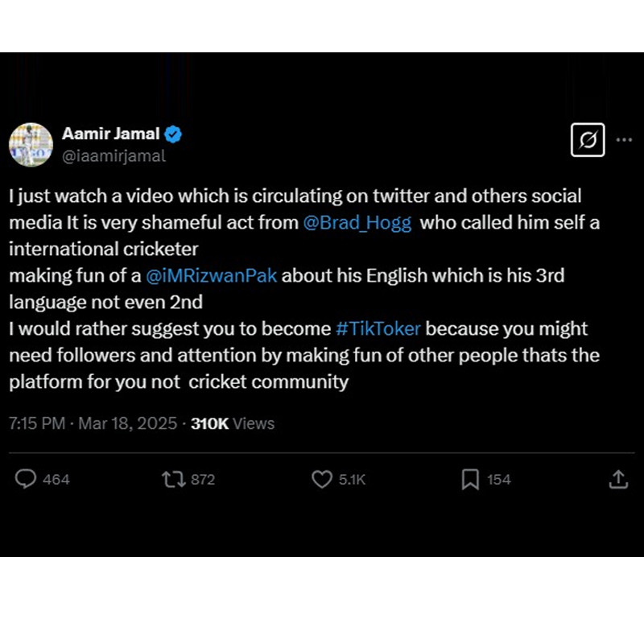Open the Grok slash-square icon
Viewport: 644px width, 644px height.
(588, 140)
